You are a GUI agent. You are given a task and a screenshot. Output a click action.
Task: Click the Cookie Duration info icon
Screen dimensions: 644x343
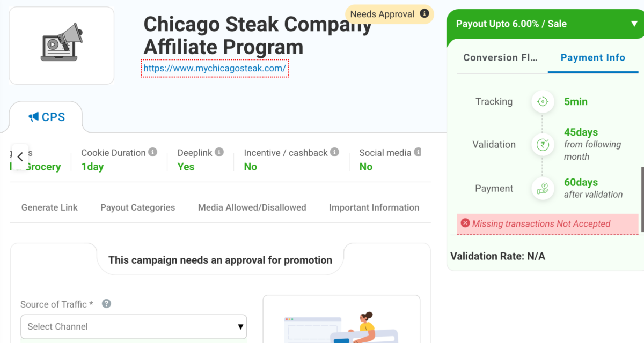pyautogui.click(x=153, y=152)
